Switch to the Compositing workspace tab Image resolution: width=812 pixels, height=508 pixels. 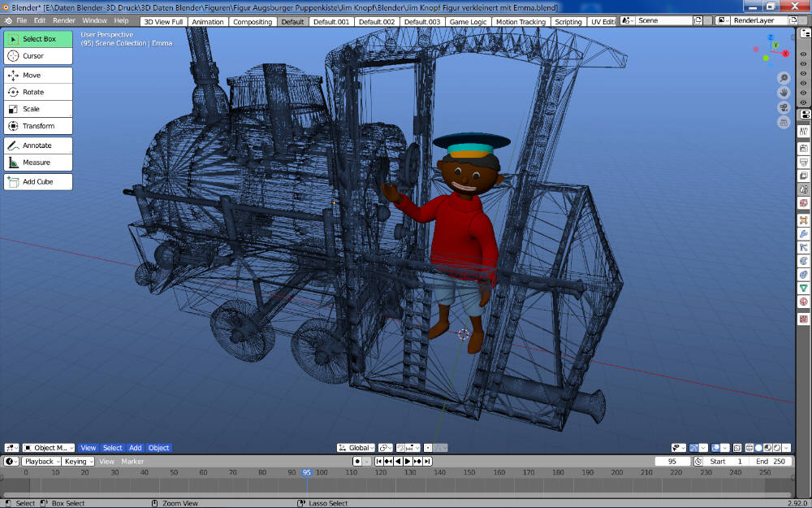point(253,22)
